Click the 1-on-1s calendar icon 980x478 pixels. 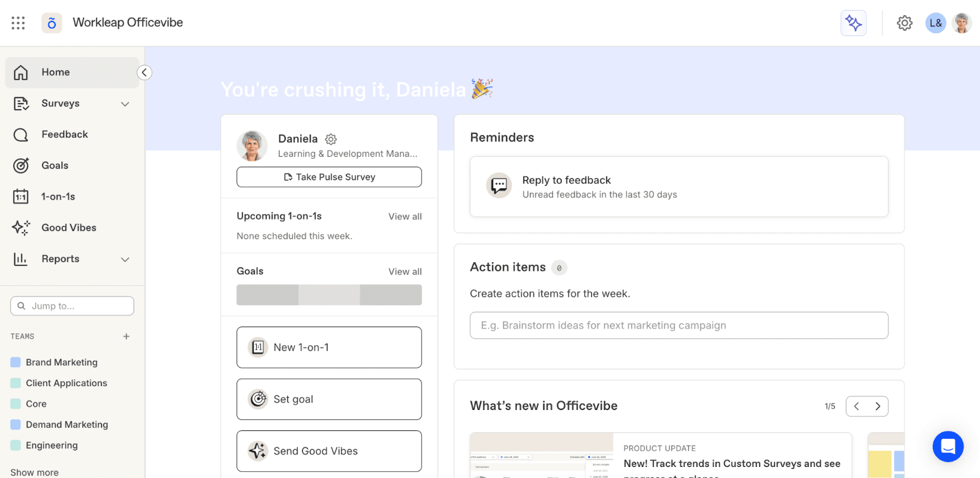tap(21, 197)
